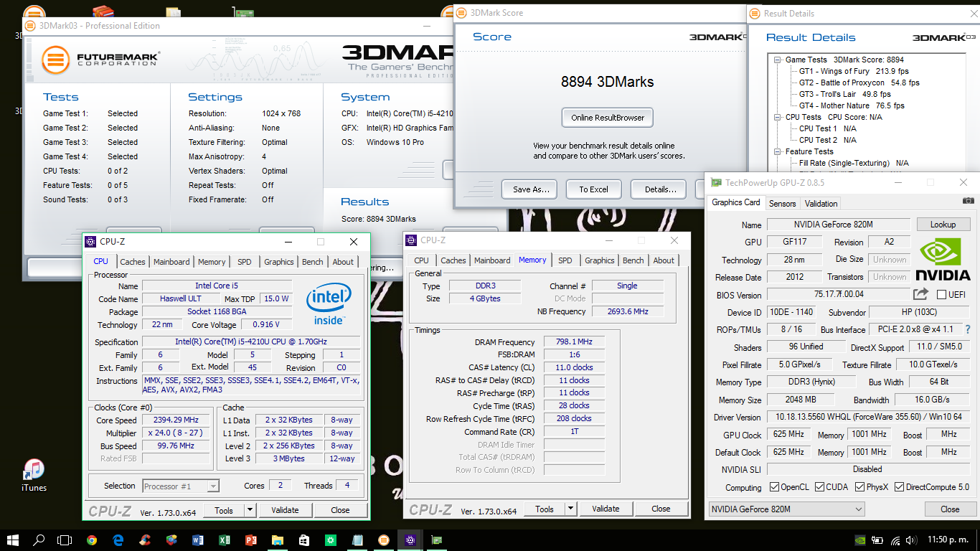Select GT4 - Mother Nature result row
Image resolution: width=980 pixels, height=551 pixels.
852,105
